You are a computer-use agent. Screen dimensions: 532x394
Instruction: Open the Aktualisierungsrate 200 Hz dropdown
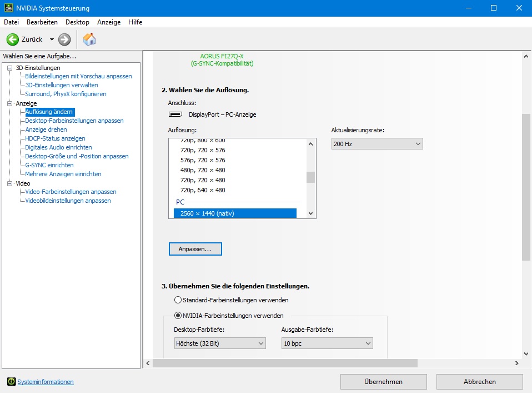click(377, 144)
